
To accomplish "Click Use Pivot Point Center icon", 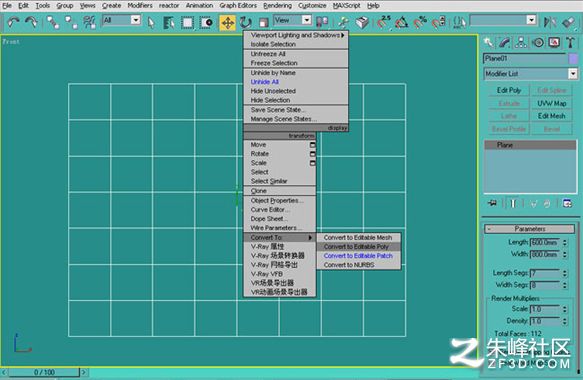I will coord(322,22).
